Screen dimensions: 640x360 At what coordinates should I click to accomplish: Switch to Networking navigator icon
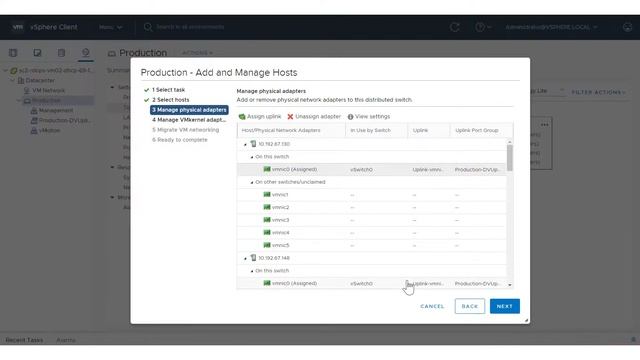tap(85, 53)
